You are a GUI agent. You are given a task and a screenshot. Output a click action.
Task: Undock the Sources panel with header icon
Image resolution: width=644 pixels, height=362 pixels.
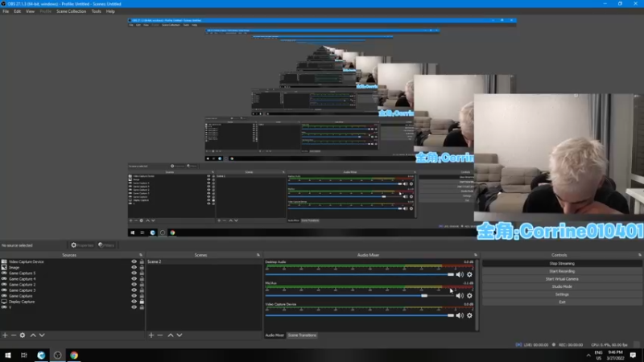pos(141,255)
